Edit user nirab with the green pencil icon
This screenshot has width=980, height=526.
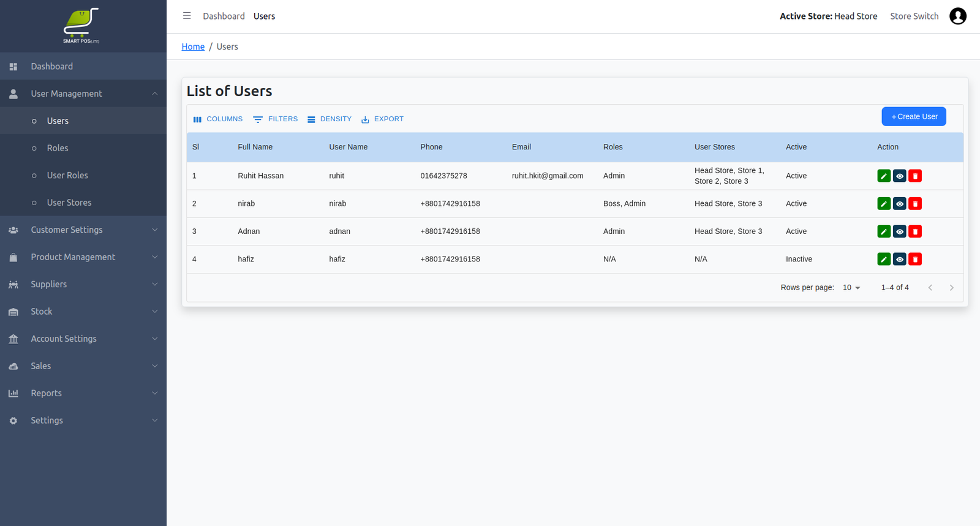(x=884, y=203)
